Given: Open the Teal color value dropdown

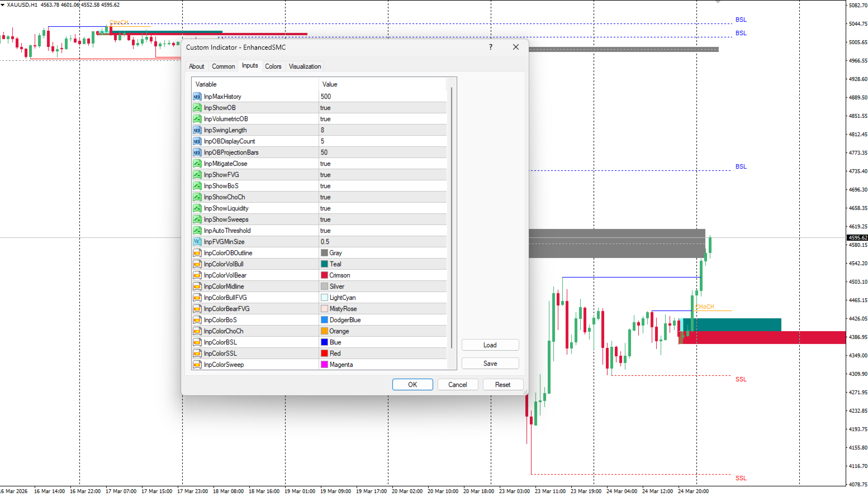Looking at the screenshot, I should pyautogui.click(x=383, y=264).
